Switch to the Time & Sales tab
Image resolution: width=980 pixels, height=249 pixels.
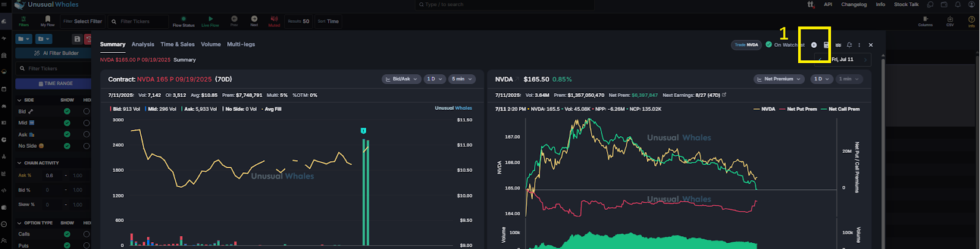(x=178, y=44)
